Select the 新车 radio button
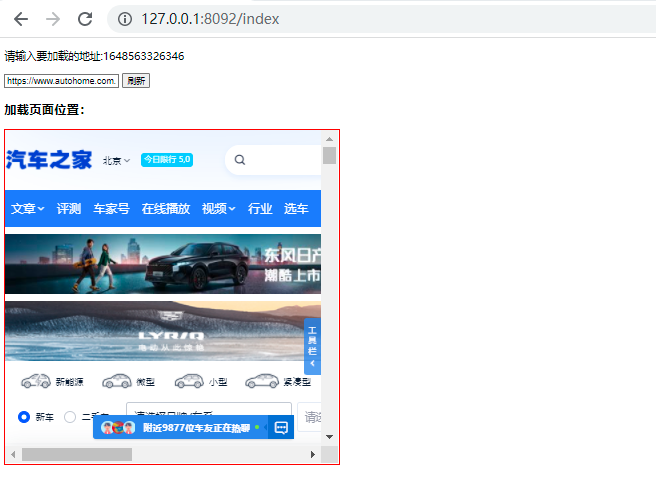The height and width of the screenshot is (478, 656). click(x=24, y=417)
